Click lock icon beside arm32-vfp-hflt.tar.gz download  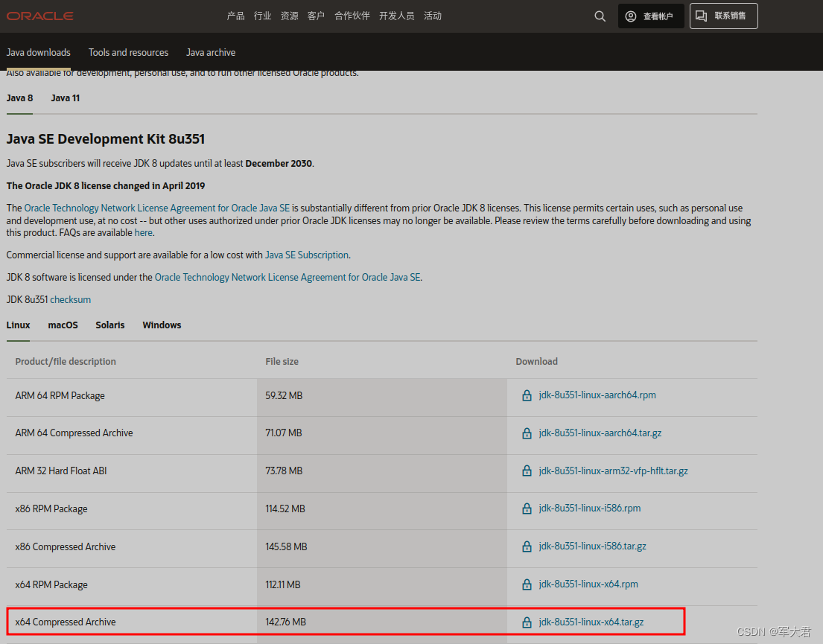click(x=527, y=471)
